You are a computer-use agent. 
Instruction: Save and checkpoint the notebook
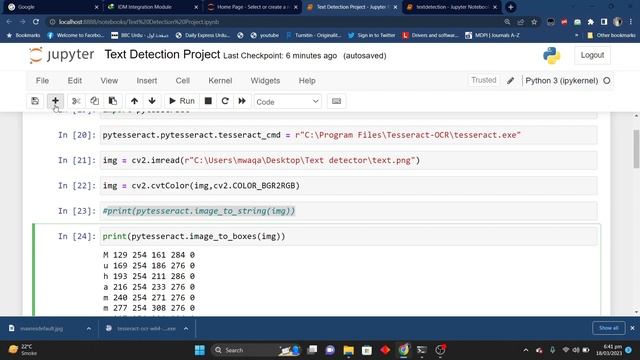coord(35,101)
